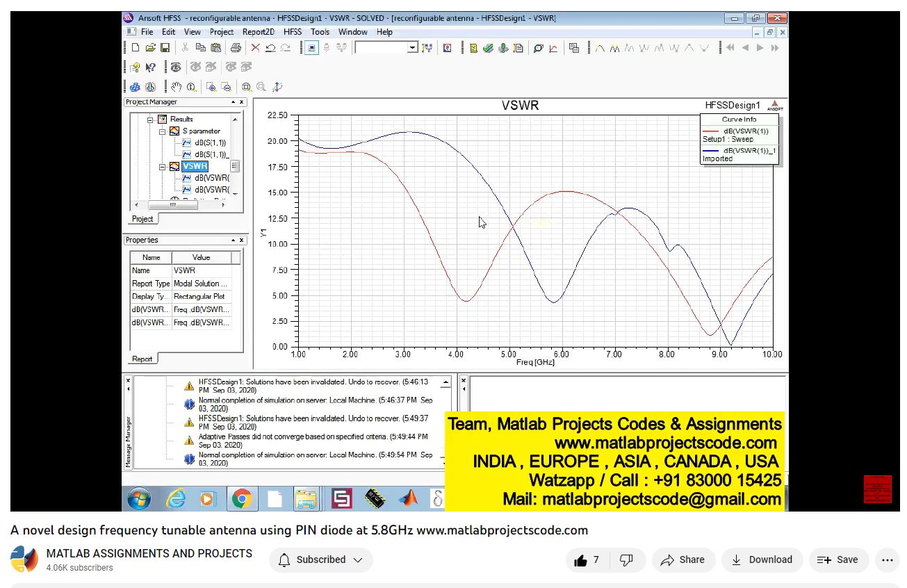Toggle the dislike thumbs-down button
The image size is (907, 588).
[626, 560]
